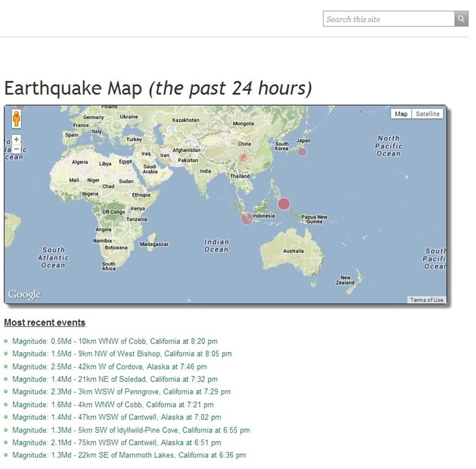Click the earthquake marker over Japan
The image size is (476, 469).
(302, 151)
